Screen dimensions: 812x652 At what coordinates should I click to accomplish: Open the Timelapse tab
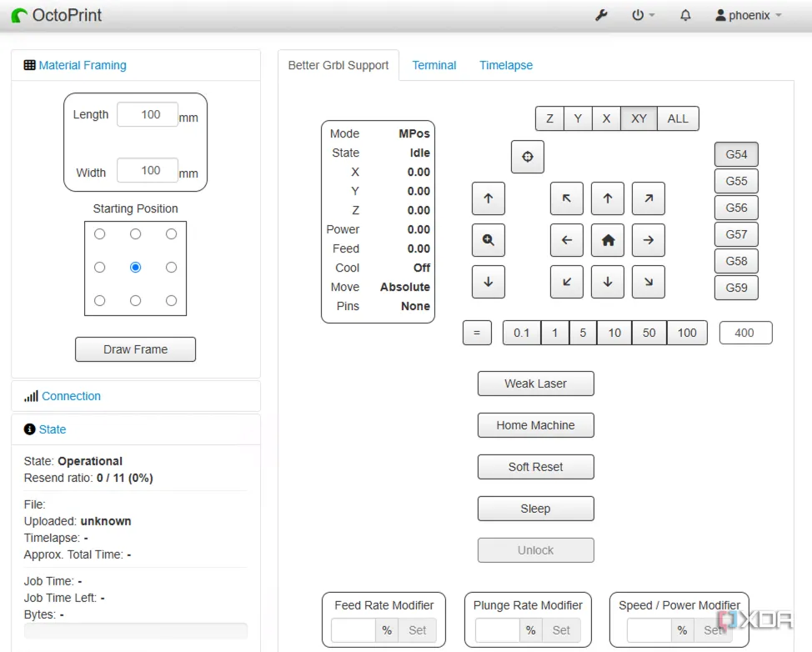[505, 65]
